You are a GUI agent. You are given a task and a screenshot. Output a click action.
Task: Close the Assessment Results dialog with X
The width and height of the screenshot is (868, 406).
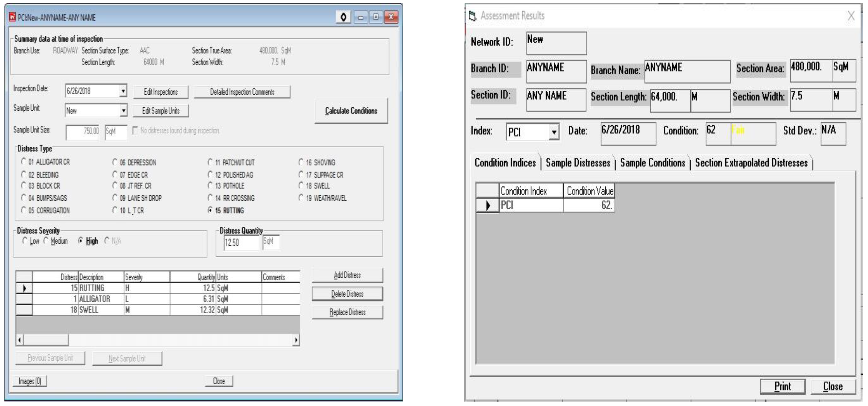point(851,16)
